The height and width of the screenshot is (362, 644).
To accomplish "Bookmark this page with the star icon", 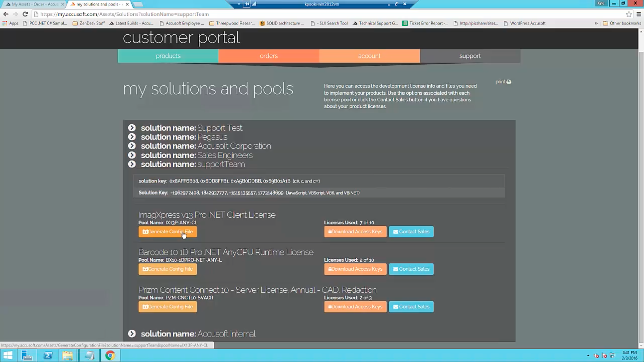I will coord(629,14).
